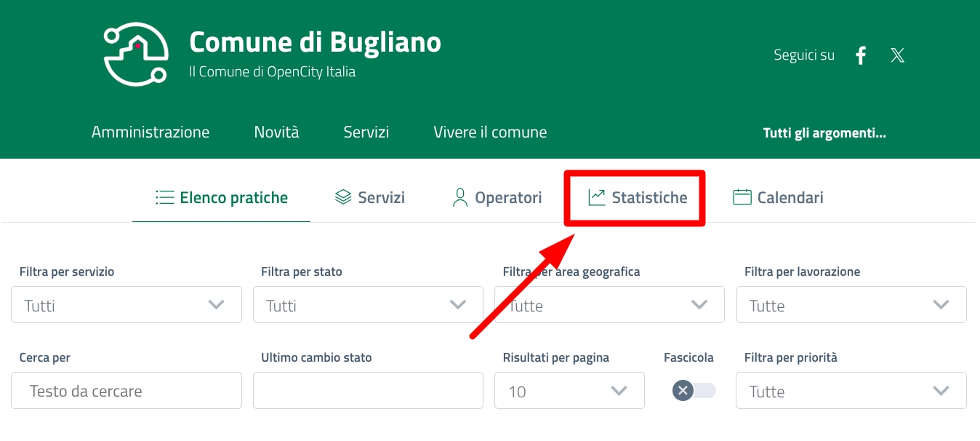The image size is (980, 441).
Task: Click the Calendari calendar icon
Action: pos(742,197)
